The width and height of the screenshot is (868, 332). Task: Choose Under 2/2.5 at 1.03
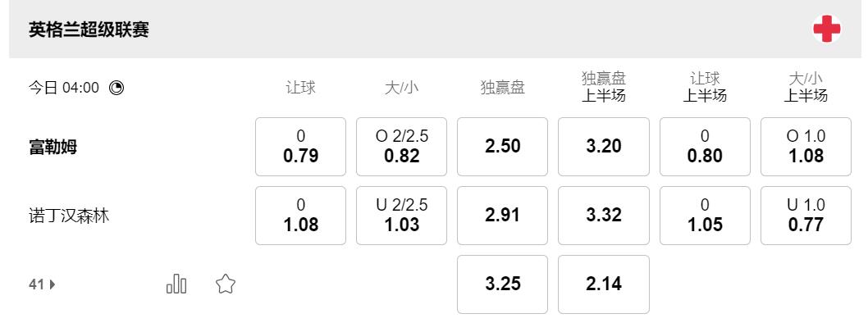(401, 216)
